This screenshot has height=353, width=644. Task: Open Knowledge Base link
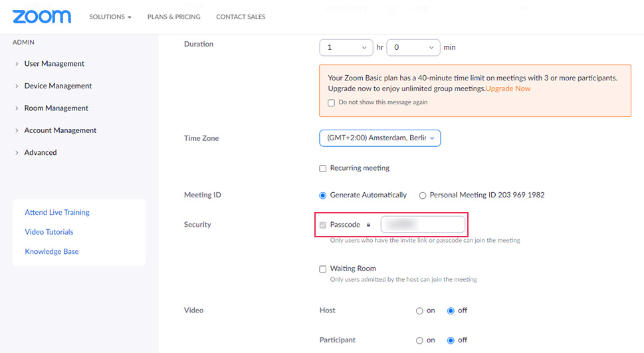[x=52, y=251]
